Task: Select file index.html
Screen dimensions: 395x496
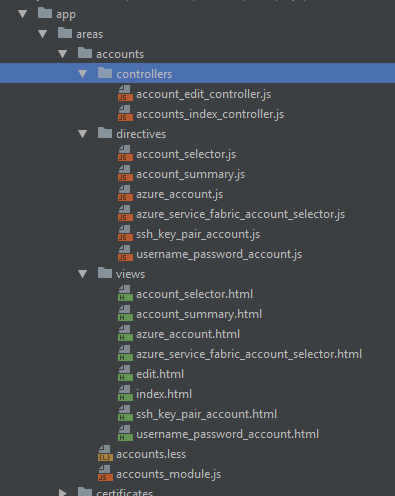Action: [164, 394]
